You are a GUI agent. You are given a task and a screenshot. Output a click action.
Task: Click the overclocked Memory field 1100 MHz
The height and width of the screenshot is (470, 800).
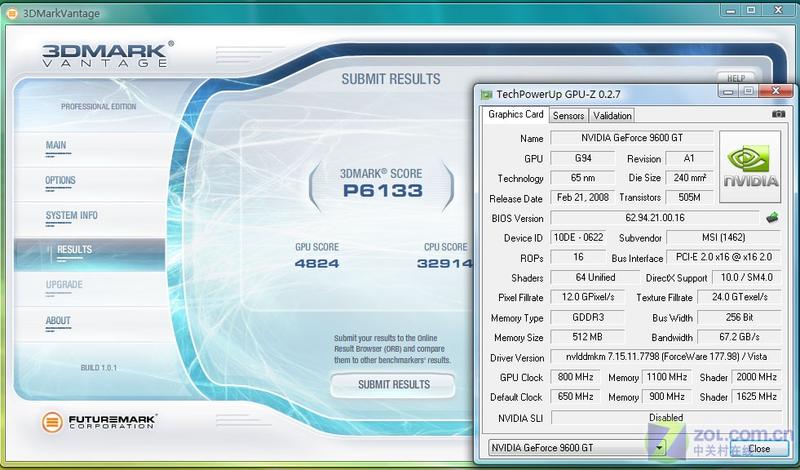tap(666, 377)
